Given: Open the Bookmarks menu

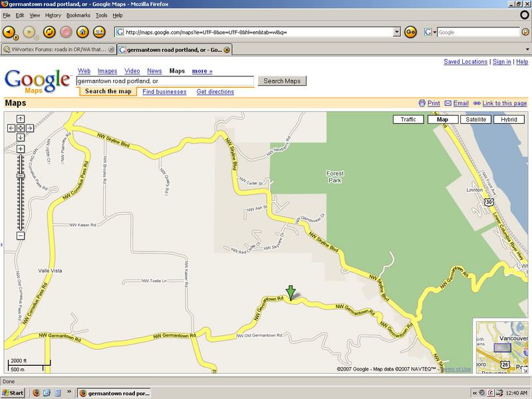Looking at the screenshot, I should click(x=78, y=15).
